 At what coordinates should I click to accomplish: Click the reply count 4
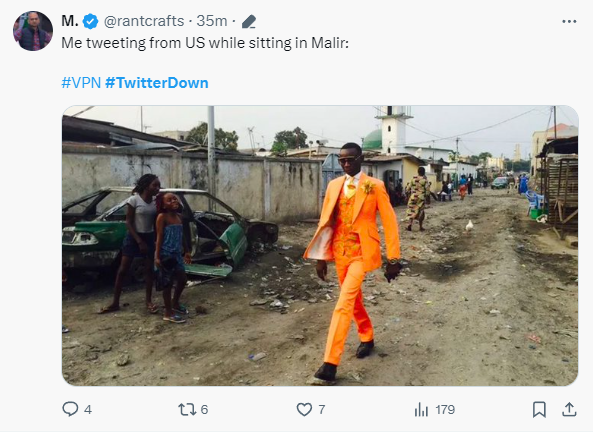88,410
